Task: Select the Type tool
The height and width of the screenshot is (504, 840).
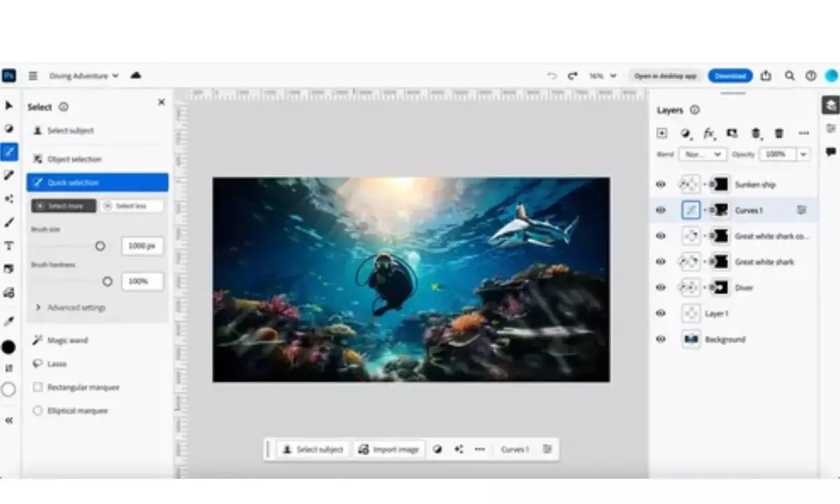Action: pyautogui.click(x=9, y=246)
